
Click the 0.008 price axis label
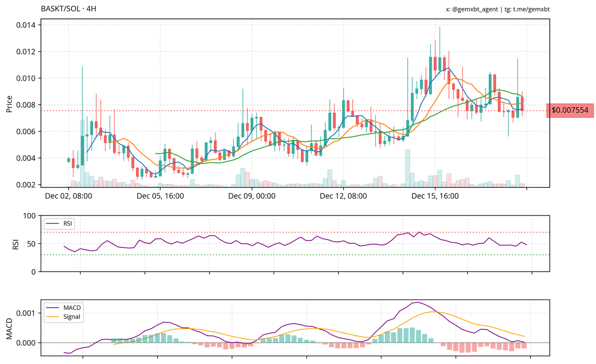(26, 105)
